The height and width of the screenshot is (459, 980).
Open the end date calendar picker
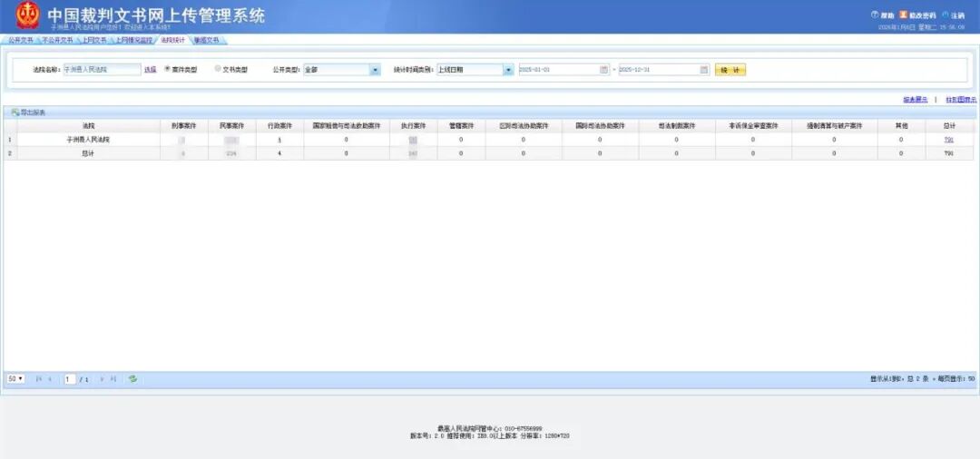point(704,70)
